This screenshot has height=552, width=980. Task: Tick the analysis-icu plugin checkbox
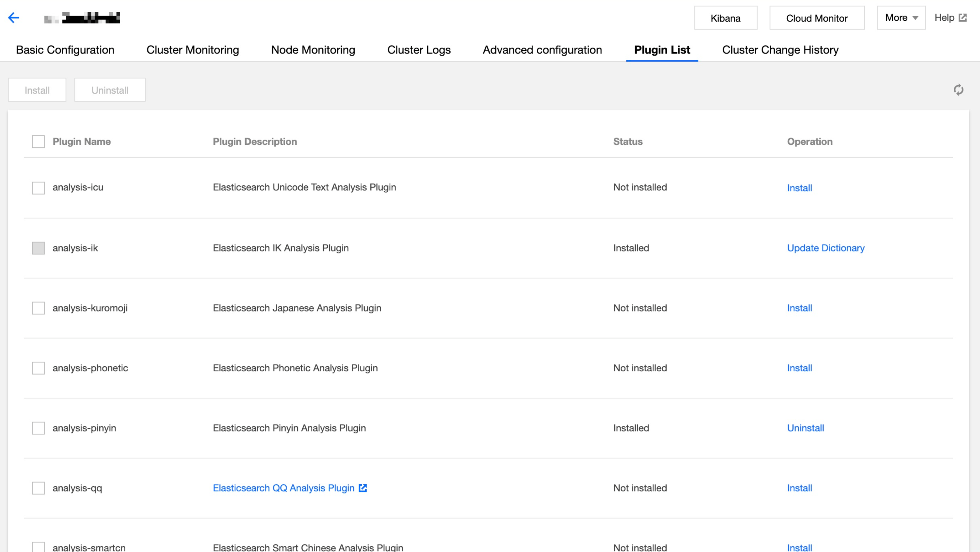coord(38,188)
